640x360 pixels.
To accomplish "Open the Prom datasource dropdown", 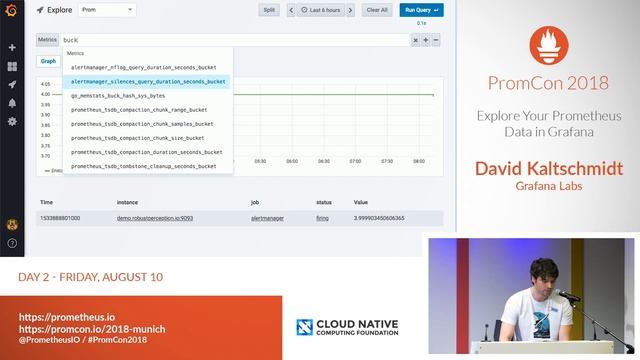I will point(107,10).
